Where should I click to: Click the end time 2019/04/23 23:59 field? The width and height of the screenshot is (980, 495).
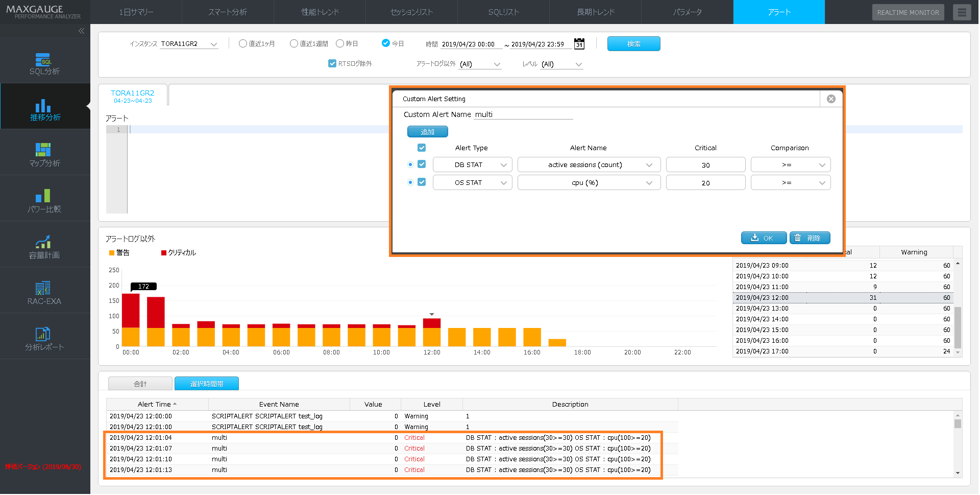pyautogui.click(x=541, y=44)
